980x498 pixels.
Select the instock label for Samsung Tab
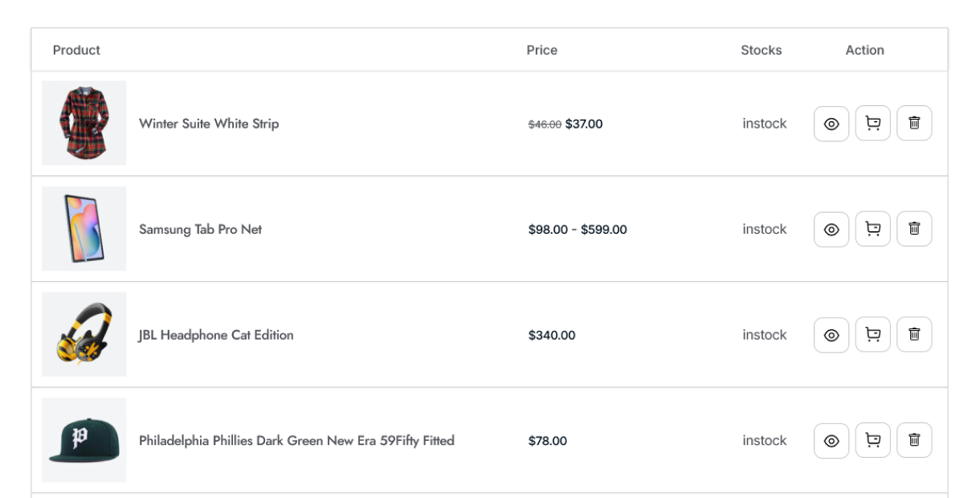763,229
